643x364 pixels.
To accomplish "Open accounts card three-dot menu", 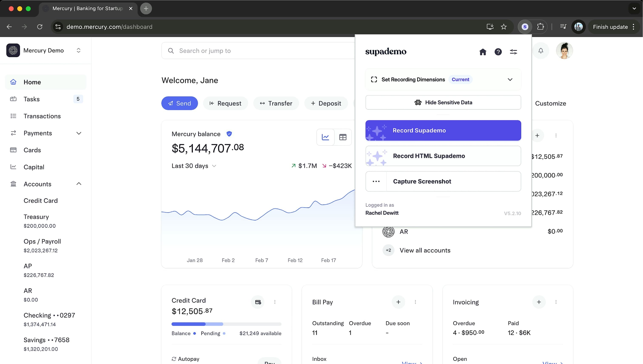I will pyautogui.click(x=556, y=135).
